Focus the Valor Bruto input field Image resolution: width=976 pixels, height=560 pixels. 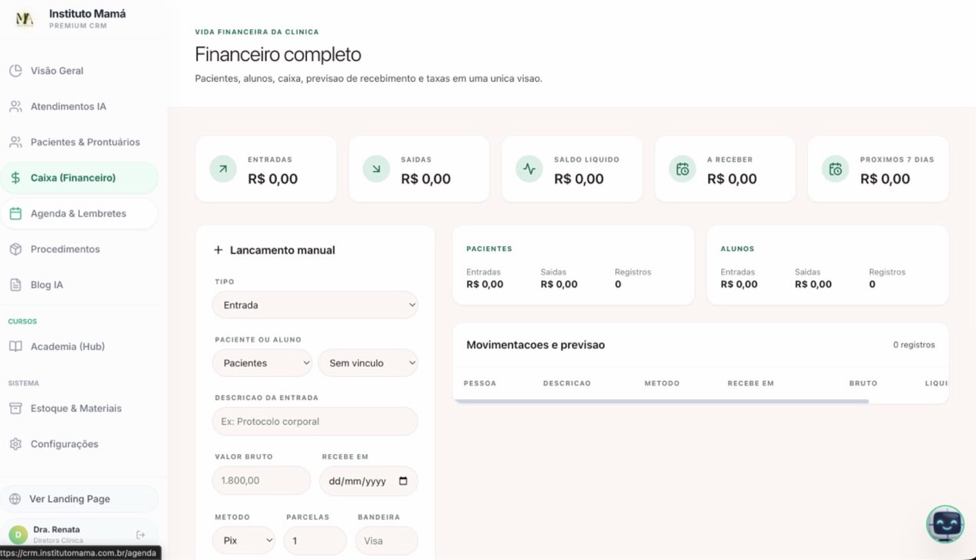point(261,480)
